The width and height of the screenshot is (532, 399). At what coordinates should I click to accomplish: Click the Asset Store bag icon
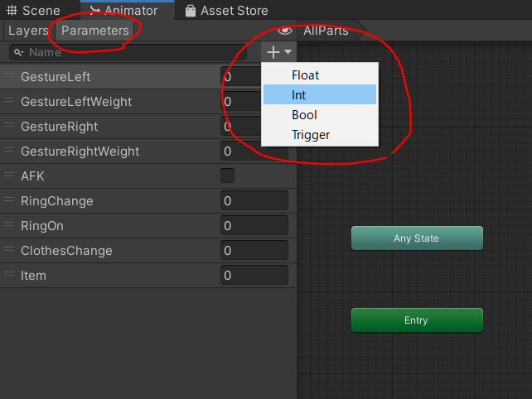[x=191, y=11]
